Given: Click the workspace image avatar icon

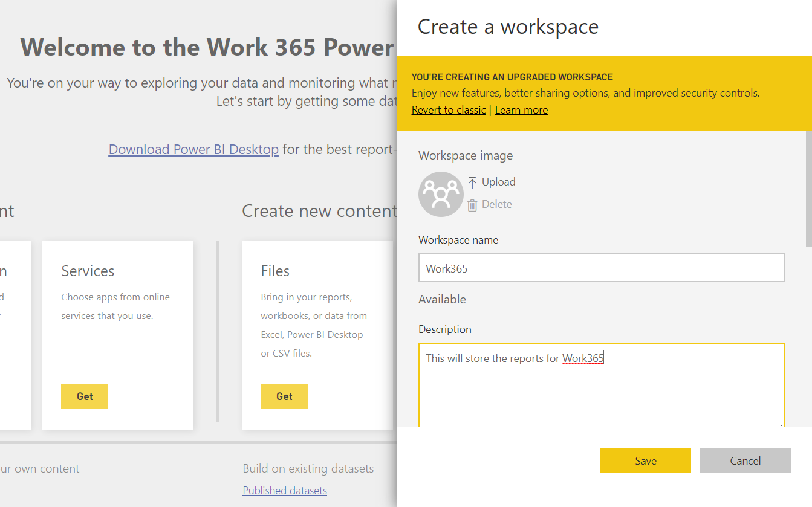Looking at the screenshot, I should coord(441,194).
